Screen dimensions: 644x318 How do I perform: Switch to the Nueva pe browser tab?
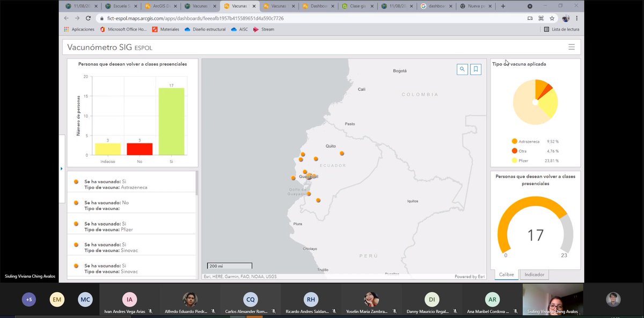tap(476, 6)
